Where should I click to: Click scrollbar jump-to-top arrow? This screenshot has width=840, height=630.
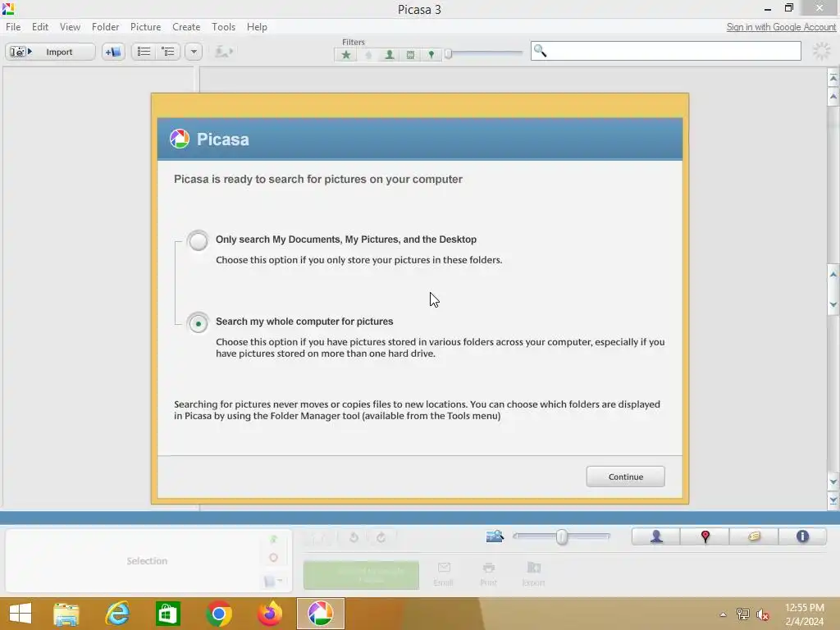(833, 78)
